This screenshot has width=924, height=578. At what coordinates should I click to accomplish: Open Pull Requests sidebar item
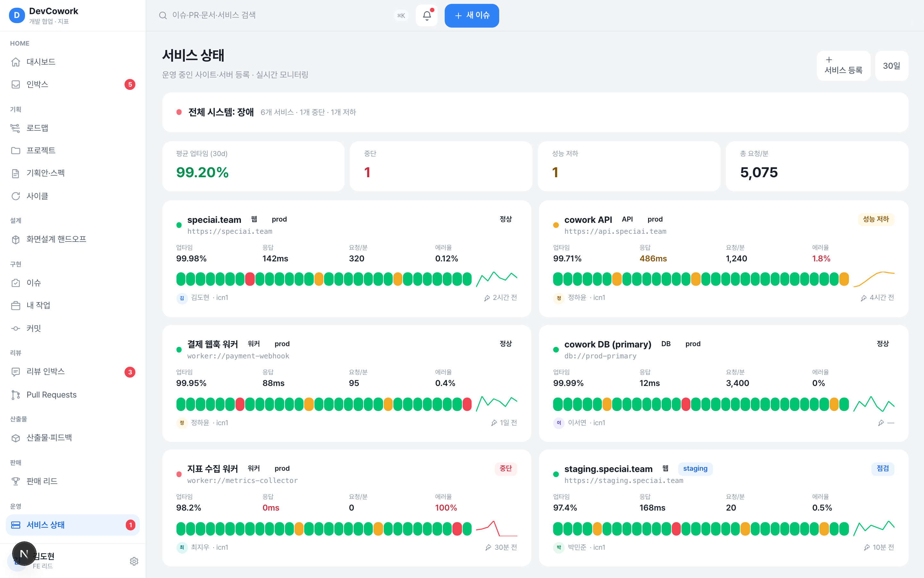73,395
